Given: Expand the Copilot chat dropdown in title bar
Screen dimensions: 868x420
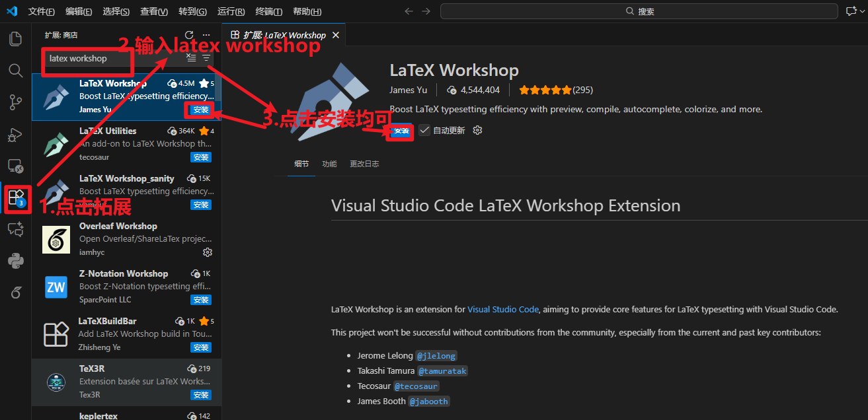Looking at the screenshot, I should tap(863, 11).
